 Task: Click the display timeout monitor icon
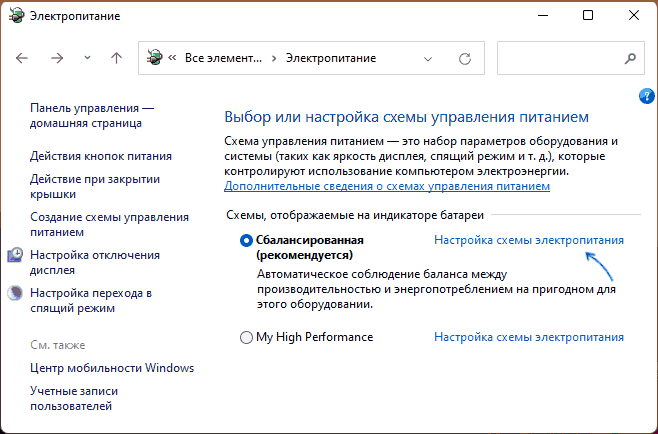pos(15,255)
